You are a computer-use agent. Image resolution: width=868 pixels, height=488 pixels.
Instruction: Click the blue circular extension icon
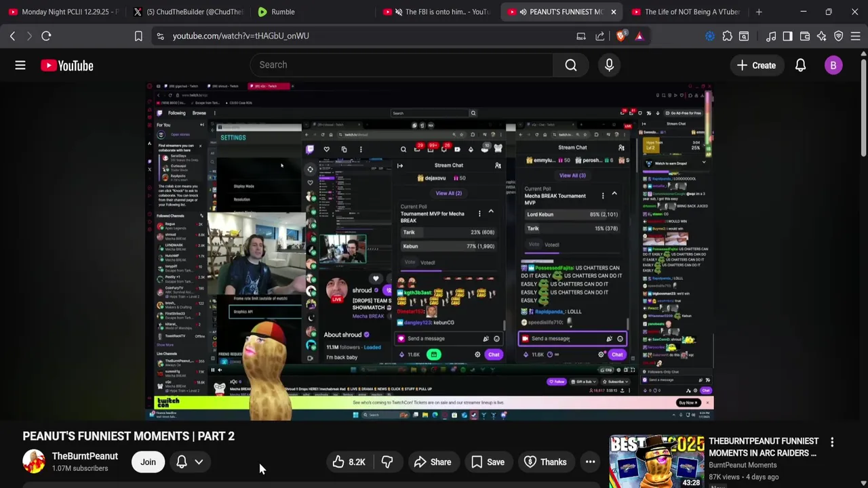pos(710,36)
